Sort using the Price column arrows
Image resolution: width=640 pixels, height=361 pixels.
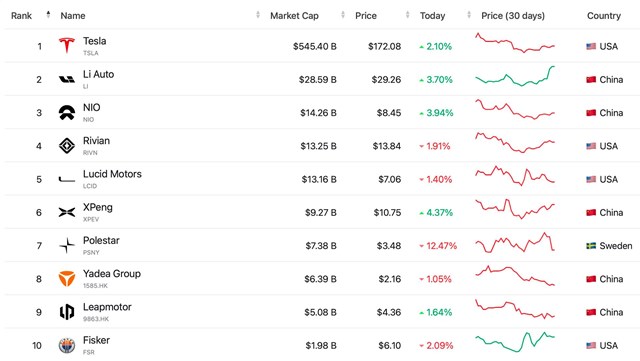point(408,15)
